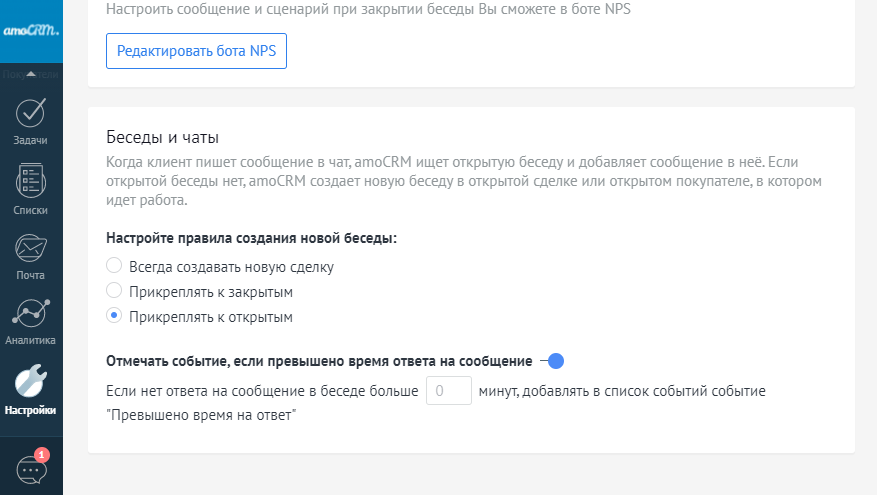This screenshot has height=495, width=877.
Task: Open the Задачи section
Action: coord(31,121)
